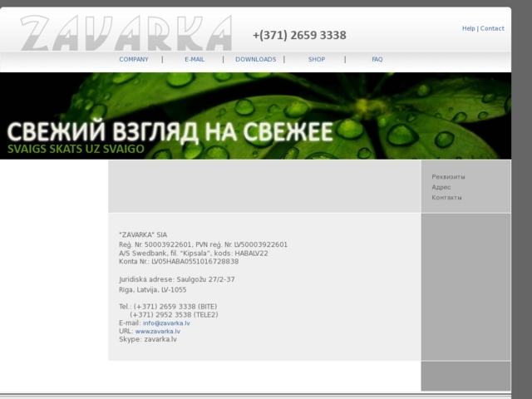The image size is (532, 399).
Task: Click the Reģ. Nr. 50003922601 line
Action: (203, 244)
